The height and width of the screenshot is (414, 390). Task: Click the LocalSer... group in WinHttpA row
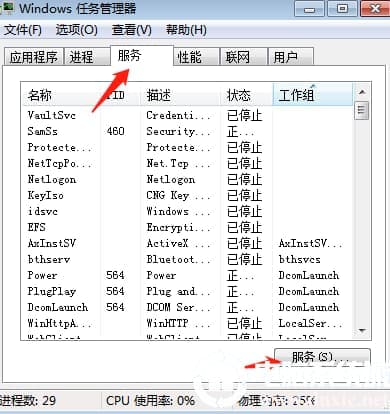(x=310, y=323)
